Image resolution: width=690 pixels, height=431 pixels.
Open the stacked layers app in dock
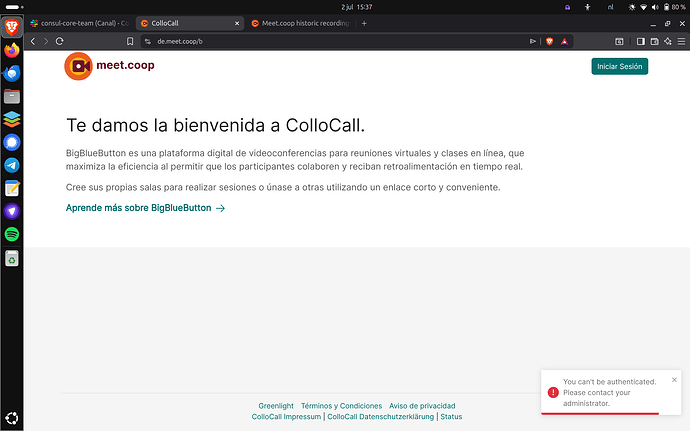(x=12, y=119)
